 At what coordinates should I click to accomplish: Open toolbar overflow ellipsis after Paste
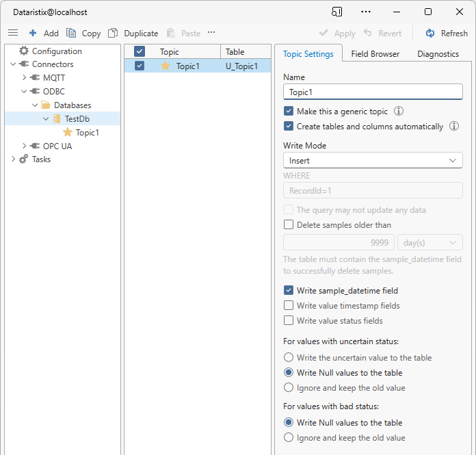click(x=211, y=33)
